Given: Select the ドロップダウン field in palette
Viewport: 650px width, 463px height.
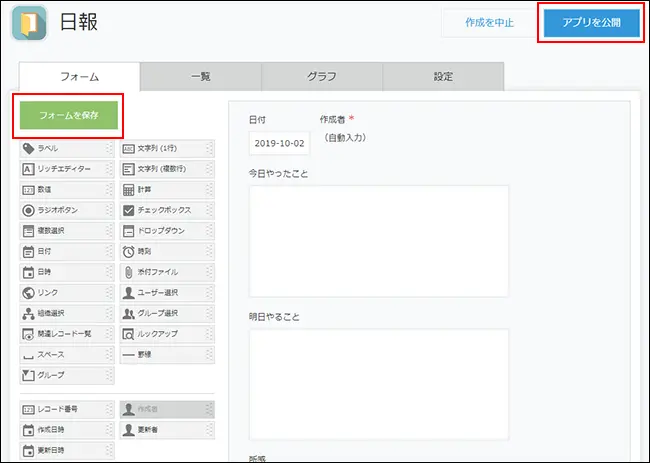Looking at the screenshot, I should 166,230.
